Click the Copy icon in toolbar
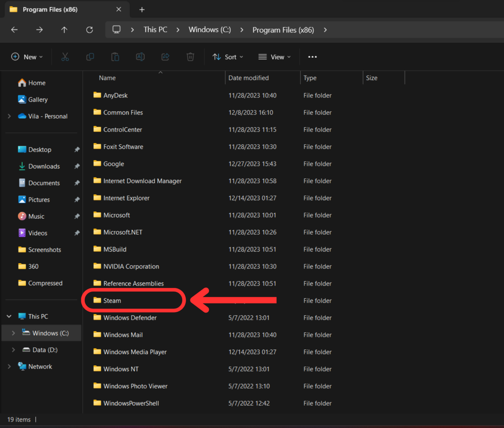504x428 pixels. (90, 57)
